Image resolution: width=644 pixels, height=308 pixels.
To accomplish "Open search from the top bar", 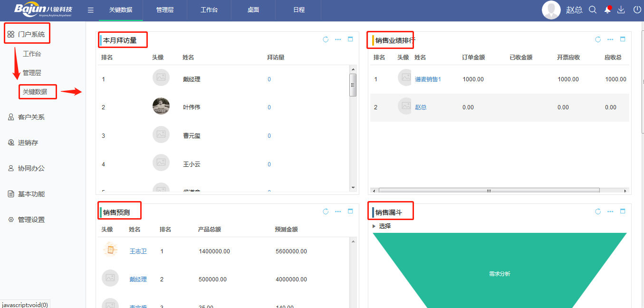I will click(592, 9).
